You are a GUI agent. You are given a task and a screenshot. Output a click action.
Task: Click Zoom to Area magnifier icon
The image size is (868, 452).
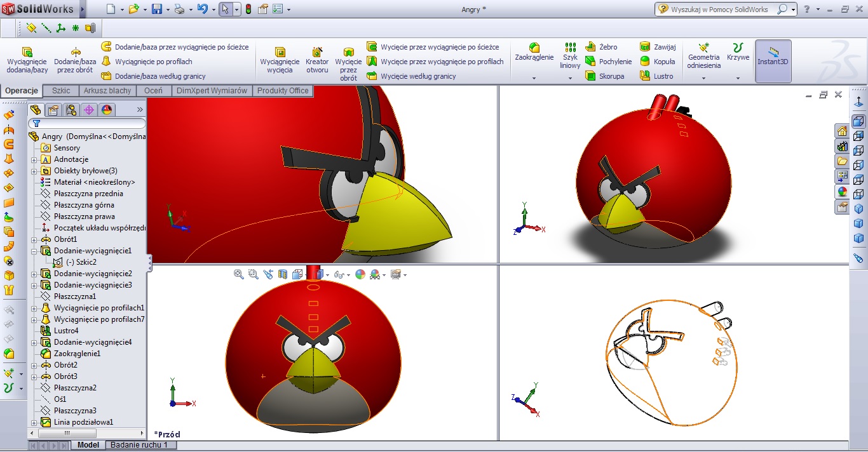(254, 274)
